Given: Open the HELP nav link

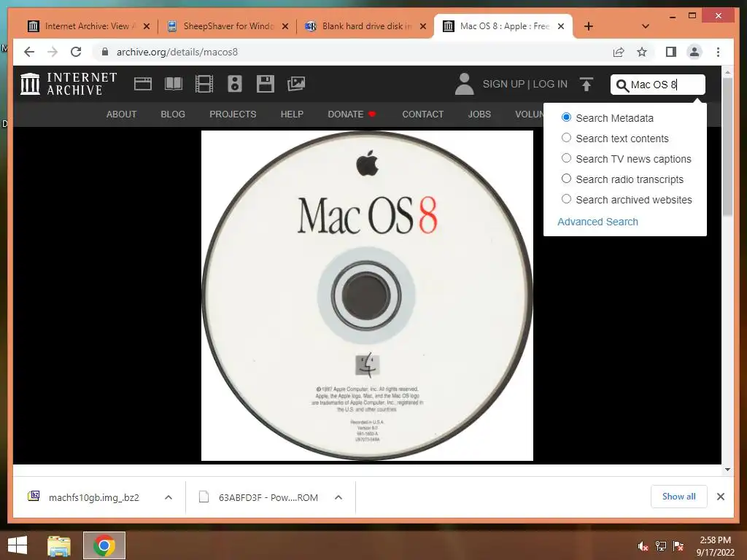Looking at the screenshot, I should pos(292,114).
